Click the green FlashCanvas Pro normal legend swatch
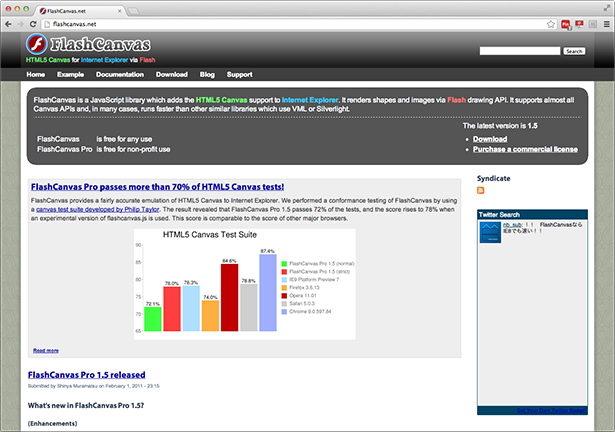 pyautogui.click(x=284, y=264)
